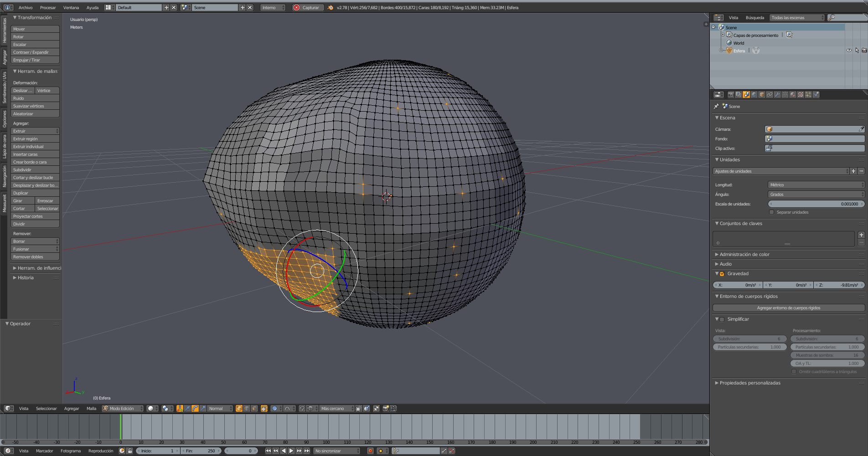Toggle visibility eye for Esfera

coord(849,51)
